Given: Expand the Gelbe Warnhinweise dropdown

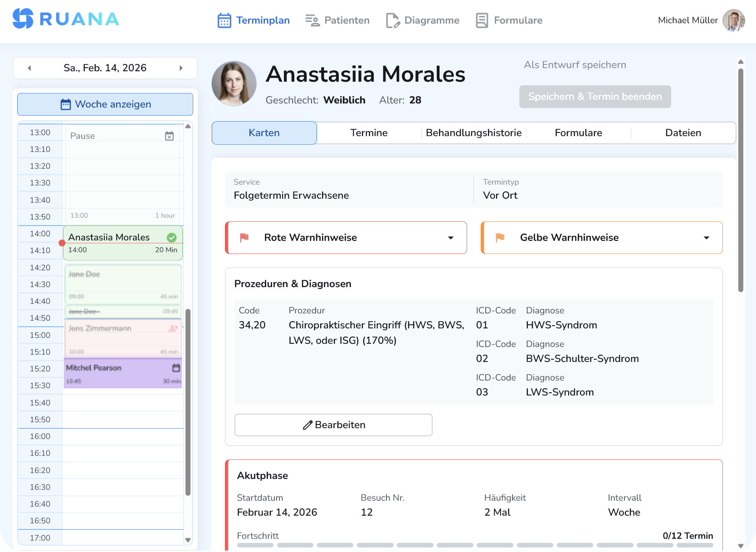Looking at the screenshot, I should pyautogui.click(x=706, y=237).
